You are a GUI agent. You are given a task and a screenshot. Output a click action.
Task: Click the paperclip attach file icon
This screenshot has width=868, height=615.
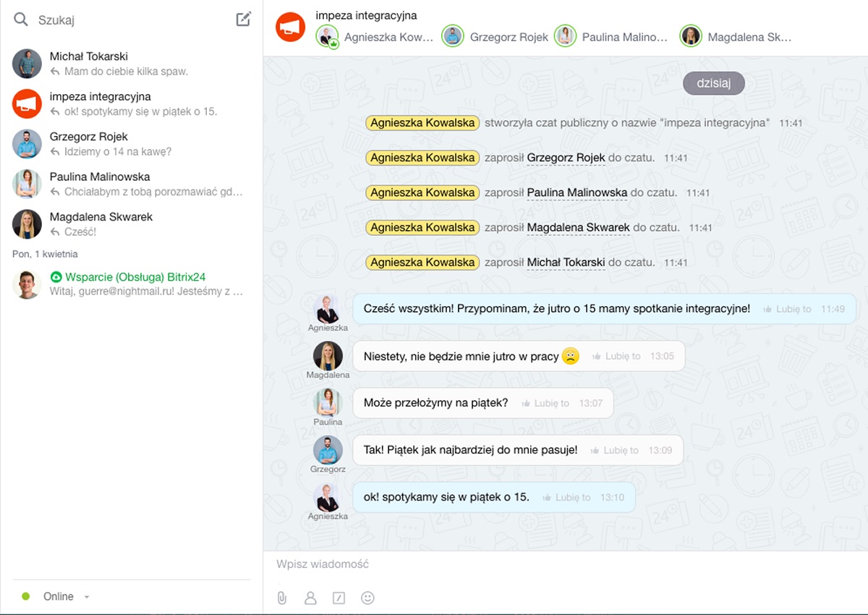pyautogui.click(x=282, y=598)
